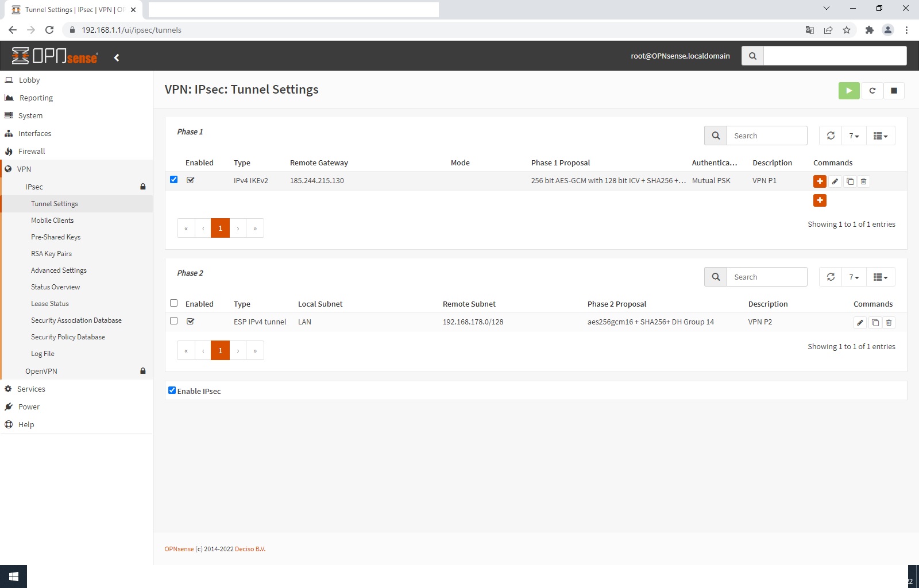Focus the Phase 2 search field

767,277
